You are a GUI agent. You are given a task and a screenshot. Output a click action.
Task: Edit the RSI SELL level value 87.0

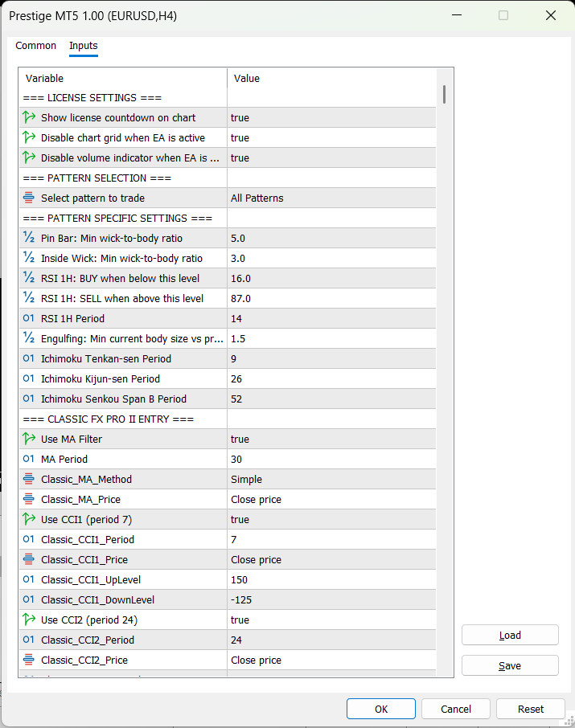tap(331, 298)
